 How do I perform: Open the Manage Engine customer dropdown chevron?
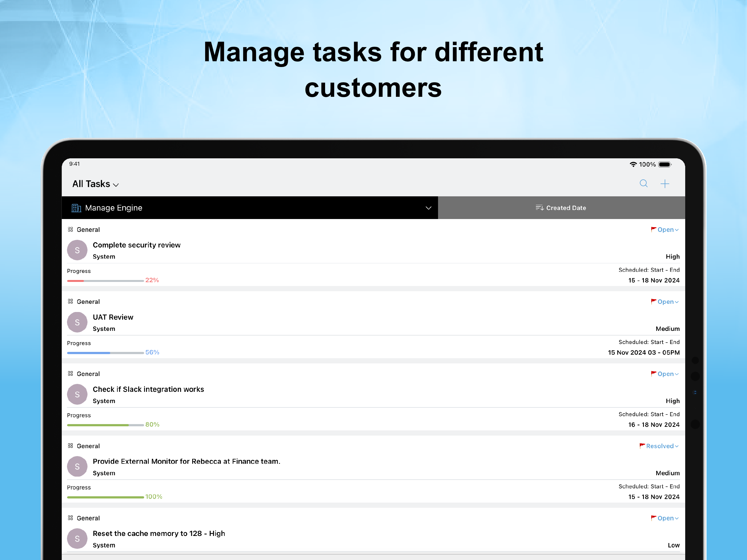point(428,208)
